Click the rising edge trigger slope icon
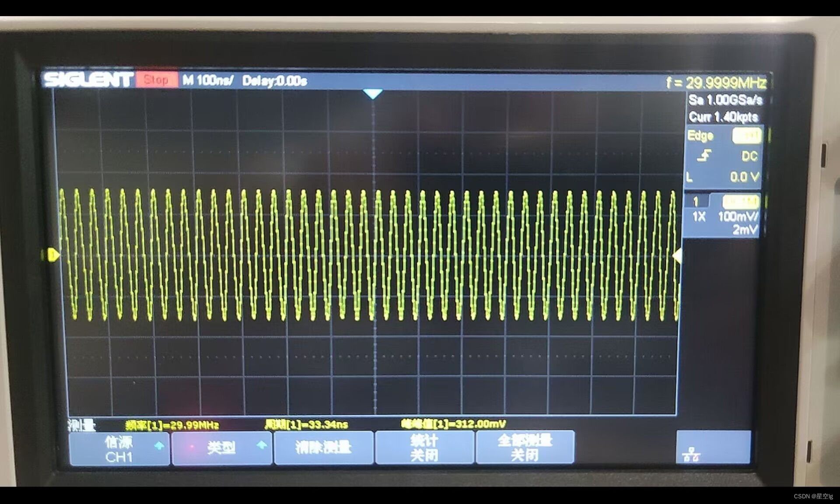The height and width of the screenshot is (504, 840). (x=703, y=156)
